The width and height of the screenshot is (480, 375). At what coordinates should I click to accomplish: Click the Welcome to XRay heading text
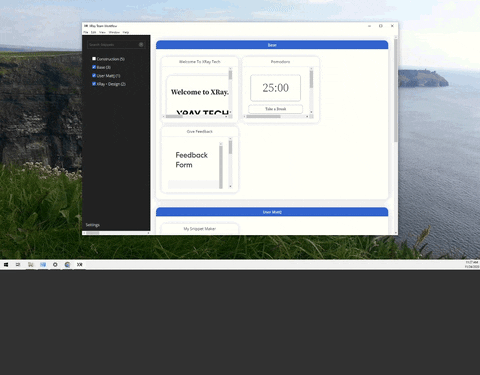point(200,92)
